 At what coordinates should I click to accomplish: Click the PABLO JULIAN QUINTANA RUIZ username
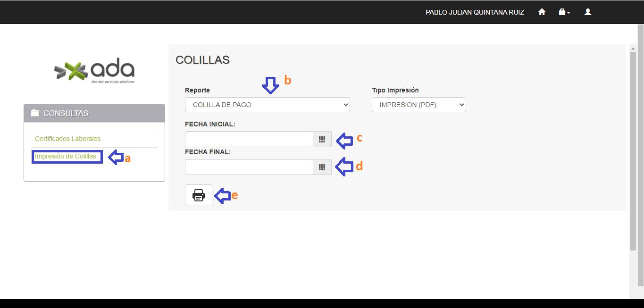point(475,12)
